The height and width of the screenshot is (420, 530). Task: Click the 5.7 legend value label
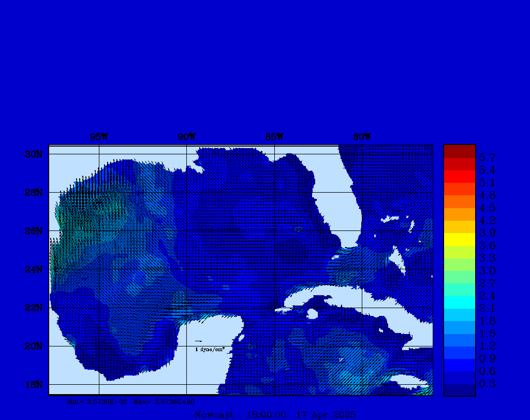487,157
